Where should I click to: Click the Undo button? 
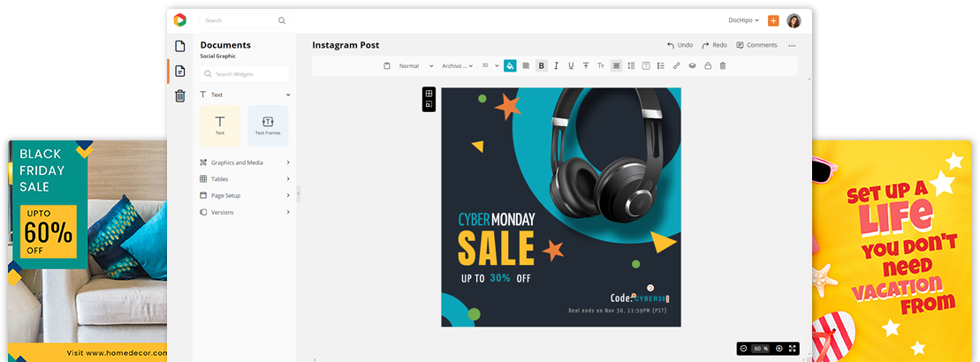click(680, 45)
